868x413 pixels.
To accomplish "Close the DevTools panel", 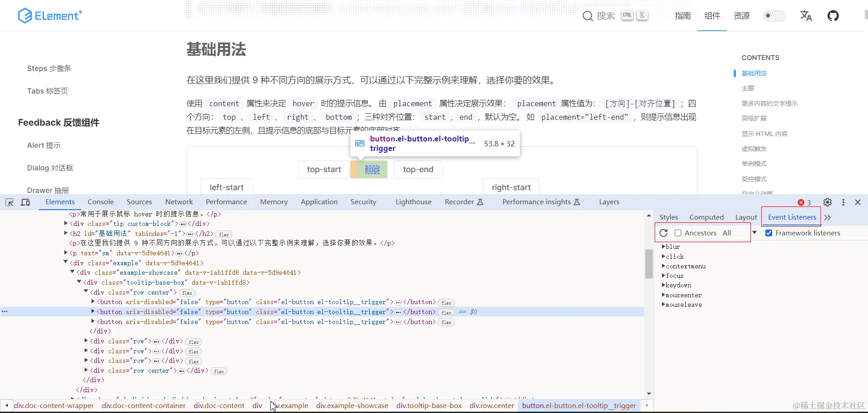I will click(x=858, y=202).
